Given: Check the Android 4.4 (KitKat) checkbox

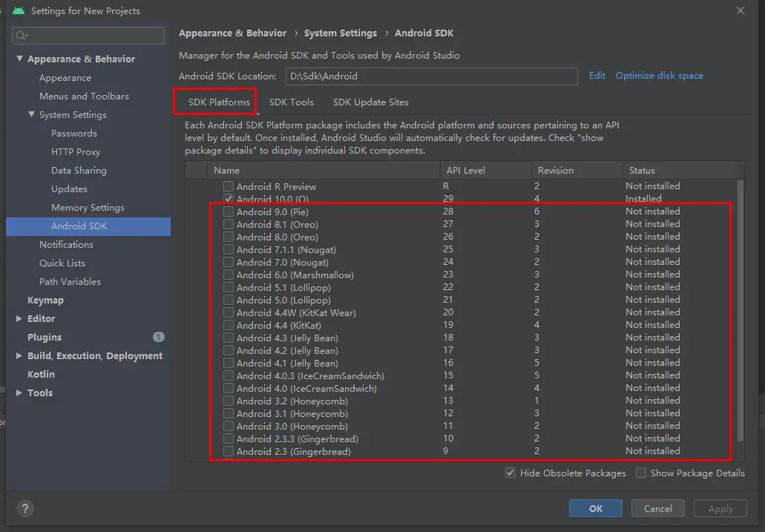Looking at the screenshot, I should click(229, 325).
